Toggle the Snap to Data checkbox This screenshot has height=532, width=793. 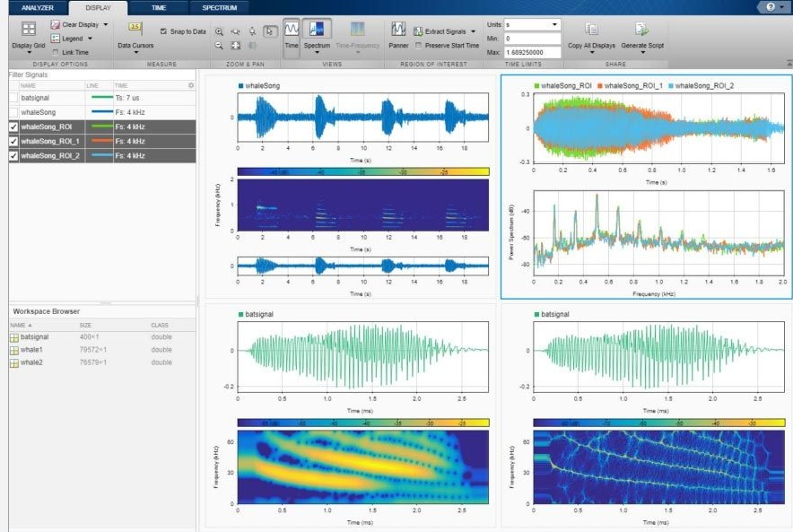163,31
